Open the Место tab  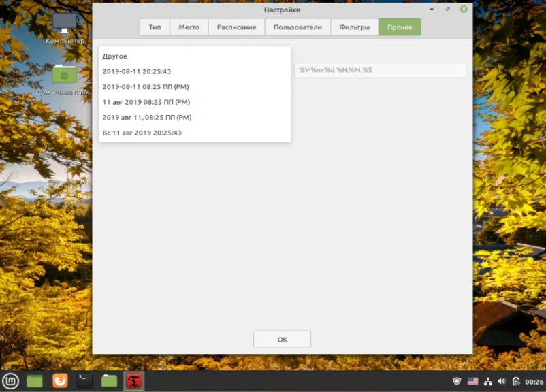pos(189,27)
